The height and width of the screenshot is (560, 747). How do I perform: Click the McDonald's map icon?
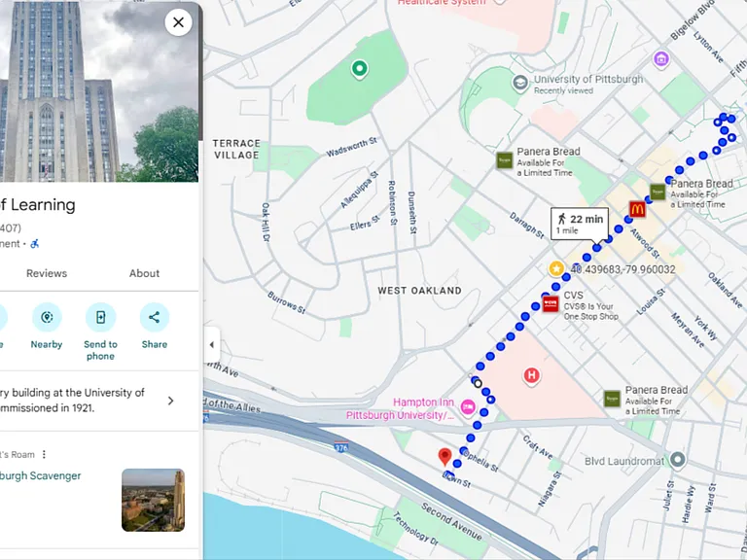(x=637, y=209)
